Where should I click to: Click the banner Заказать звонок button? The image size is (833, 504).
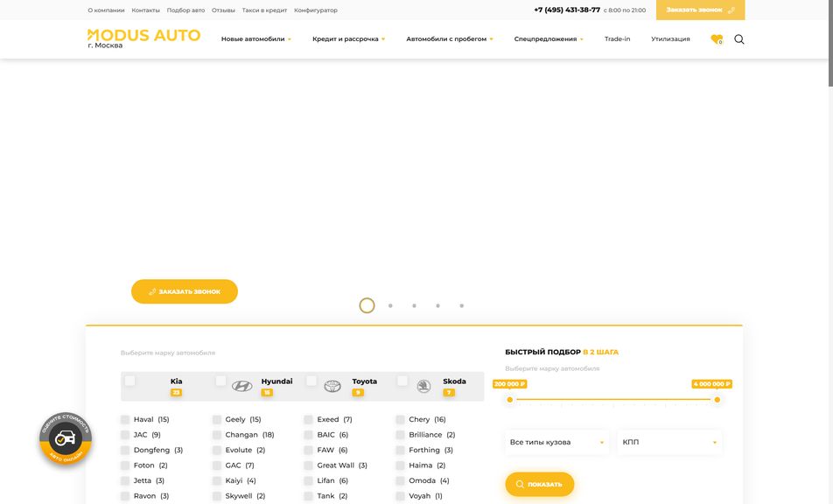185,291
